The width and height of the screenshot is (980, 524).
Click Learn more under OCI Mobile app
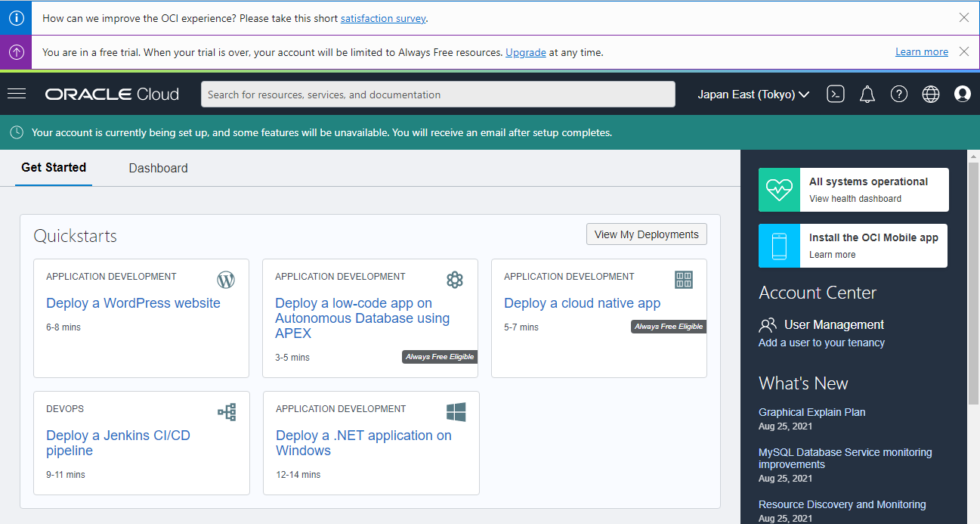(833, 255)
